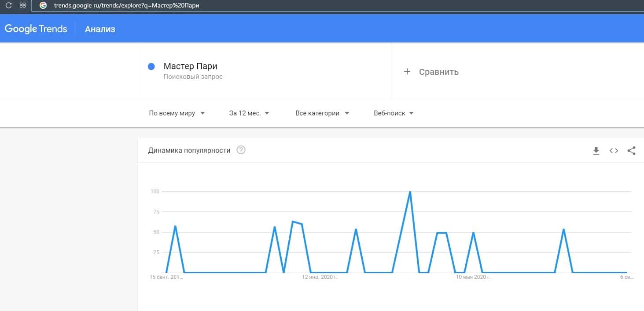The width and height of the screenshot is (644, 311).
Task: Select the rightmost peak on the trend line
Action: [563, 230]
